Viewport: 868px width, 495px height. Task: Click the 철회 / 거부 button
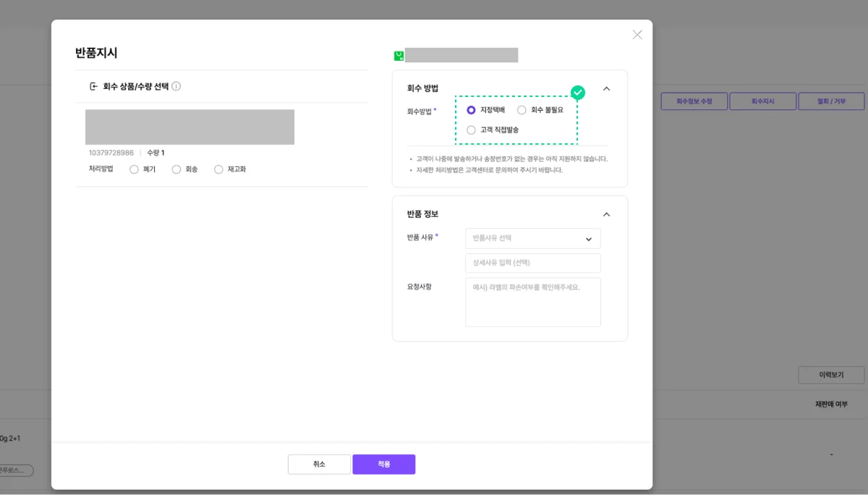point(831,101)
